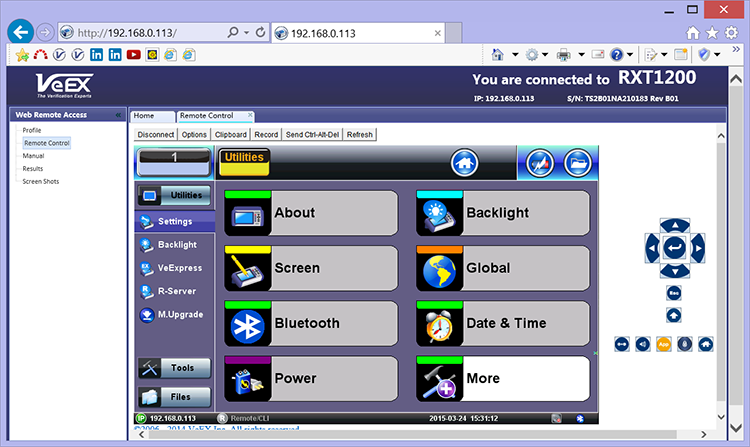Click the Tools sidebar button
The image size is (750, 447).
pos(175,368)
